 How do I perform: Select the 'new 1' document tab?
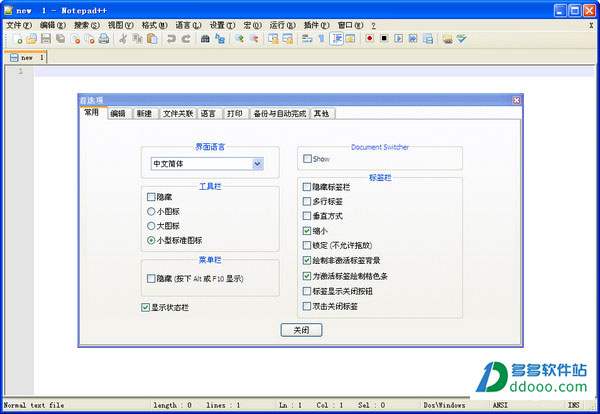pyautogui.click(x=26, y=57)
